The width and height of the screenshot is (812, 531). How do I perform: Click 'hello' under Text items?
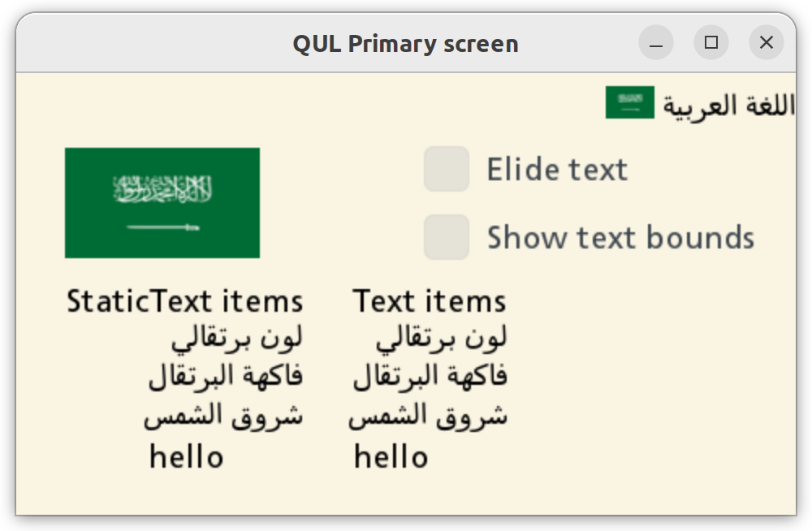coord(391,457)
